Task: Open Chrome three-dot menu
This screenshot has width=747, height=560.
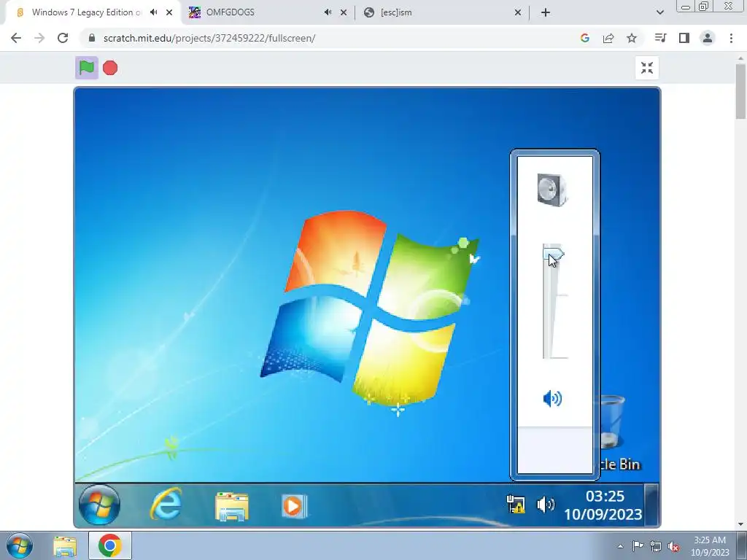Action: tap(731, 38)
